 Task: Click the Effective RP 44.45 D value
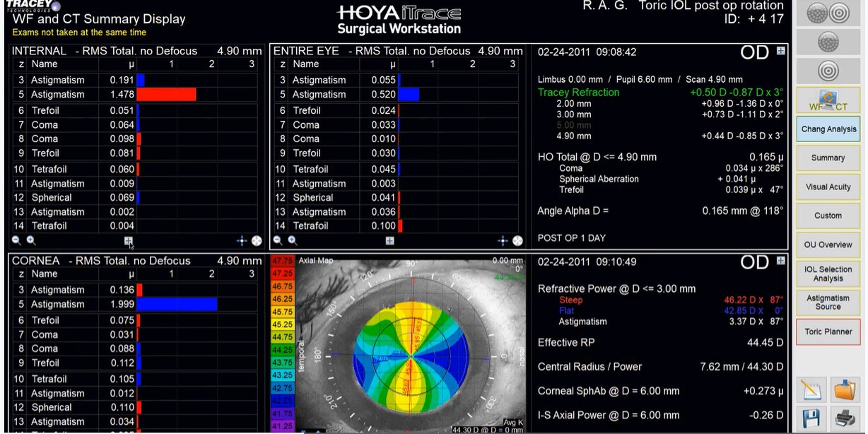(766, 343)
